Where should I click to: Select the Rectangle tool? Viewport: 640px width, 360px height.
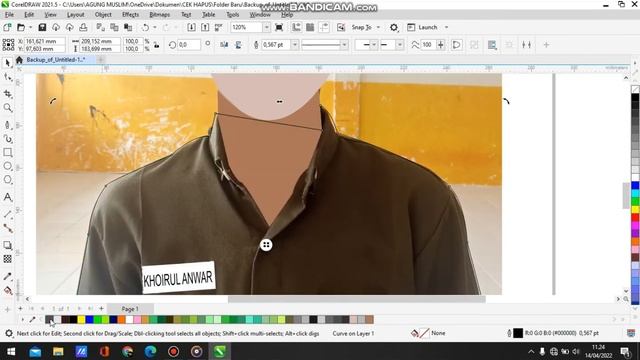click(7, 152)
